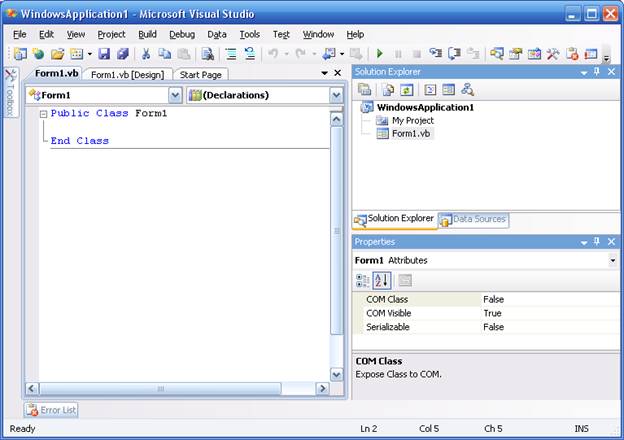Viewport: 624px width, 440px height.
Task: Close the Form1.vb editor document
Action: point(337,73)
